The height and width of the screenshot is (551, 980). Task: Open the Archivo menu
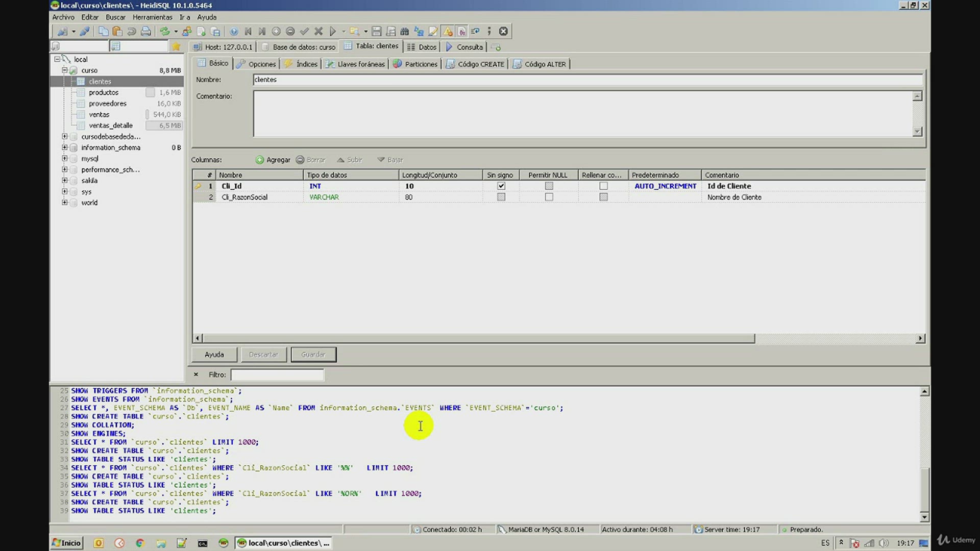tap(63, 17)
